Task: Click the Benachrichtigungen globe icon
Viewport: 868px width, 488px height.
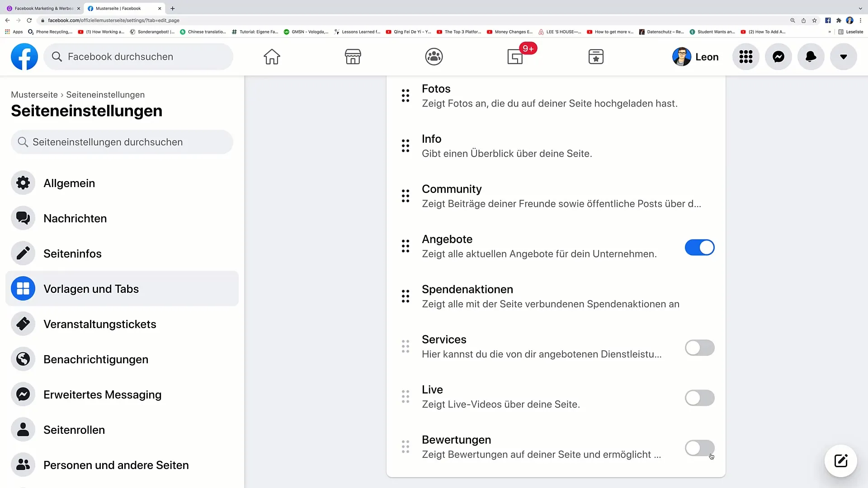Action: 23,359
